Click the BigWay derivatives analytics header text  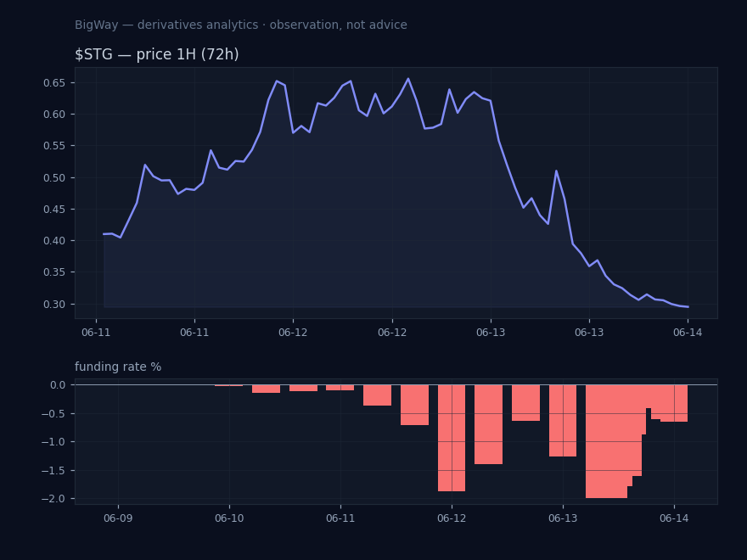click(x=240, y=25)
